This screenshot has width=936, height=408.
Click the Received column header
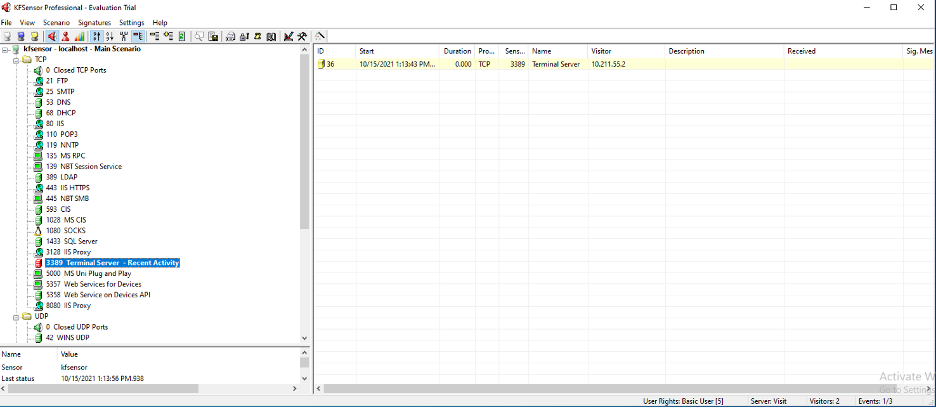[843, 51]
